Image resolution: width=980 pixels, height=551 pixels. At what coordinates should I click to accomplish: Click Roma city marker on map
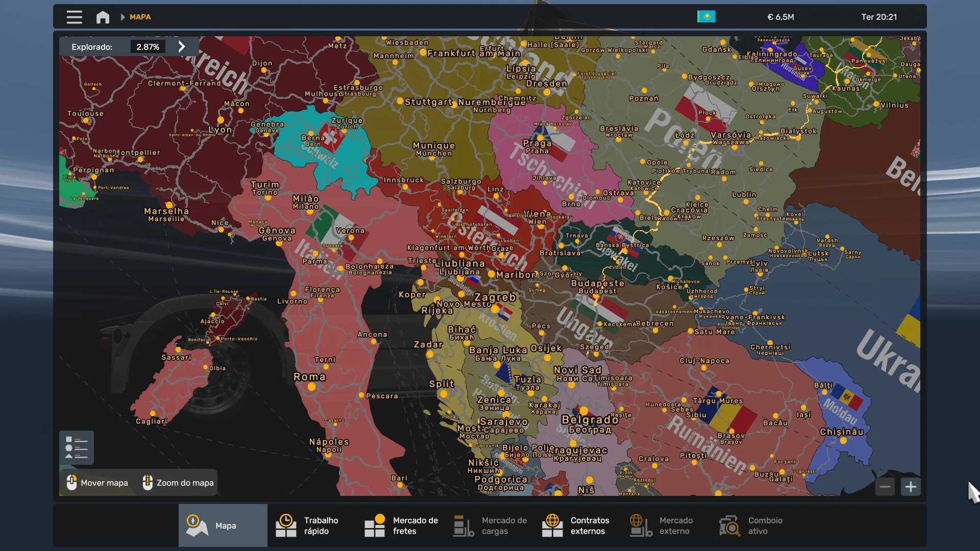pyautogui.click(x=311, y=387)
